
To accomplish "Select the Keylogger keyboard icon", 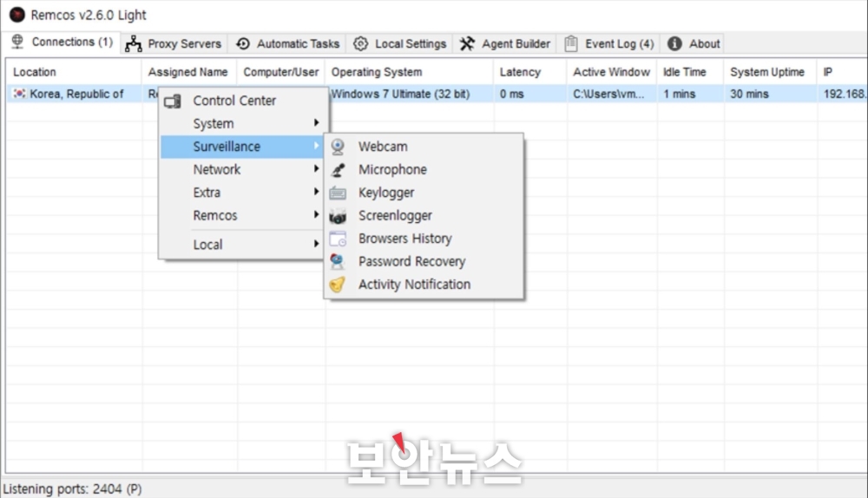I will [x=338, y=193].
